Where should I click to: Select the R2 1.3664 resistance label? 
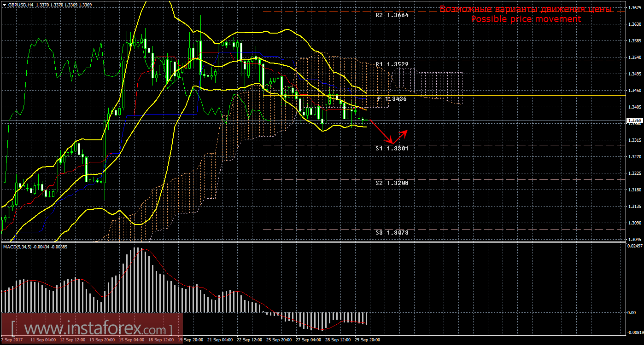(x=392, y=15)
